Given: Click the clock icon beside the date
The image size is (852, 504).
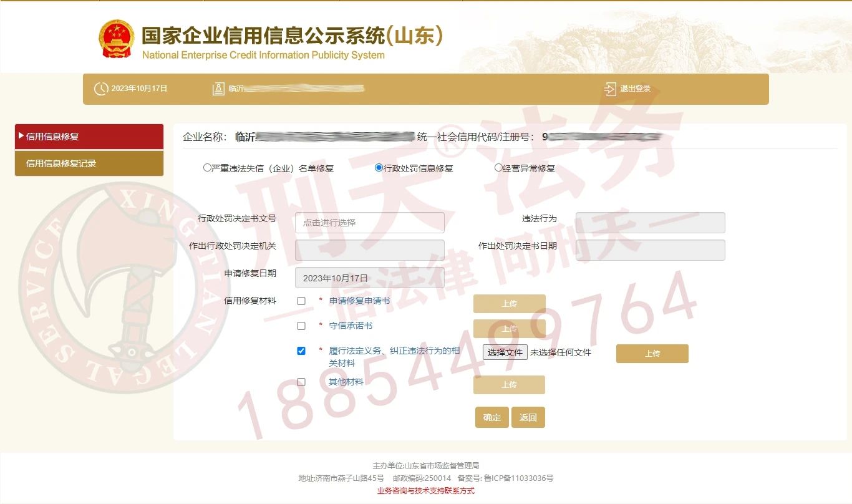Looking at the screenshot, I should 101,89.
